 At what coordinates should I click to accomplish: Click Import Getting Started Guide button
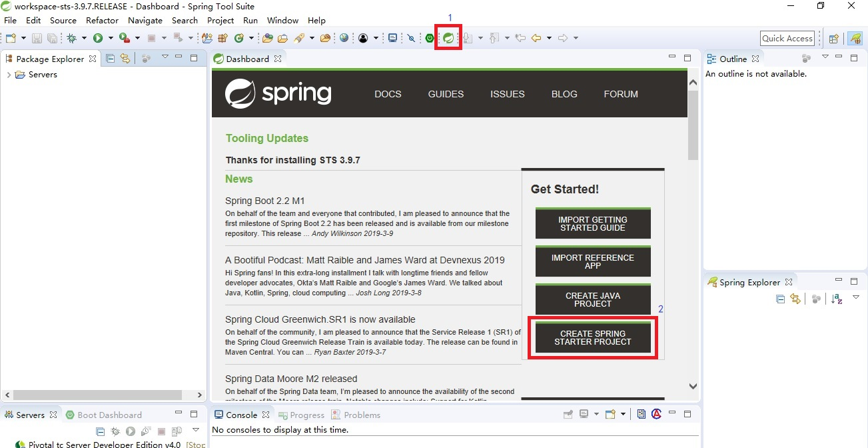pyautogui.click(x=593, y=223)
